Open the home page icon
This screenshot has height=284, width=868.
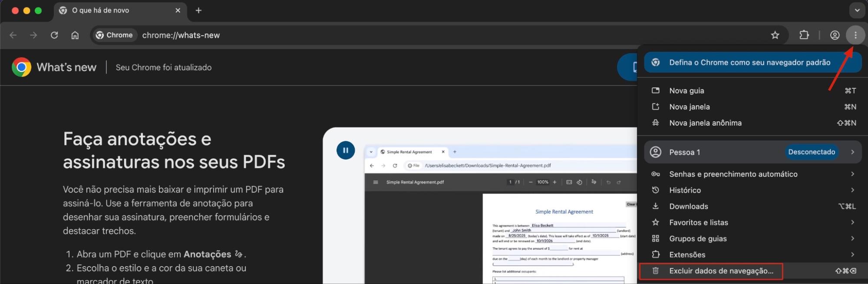[75, 35]
